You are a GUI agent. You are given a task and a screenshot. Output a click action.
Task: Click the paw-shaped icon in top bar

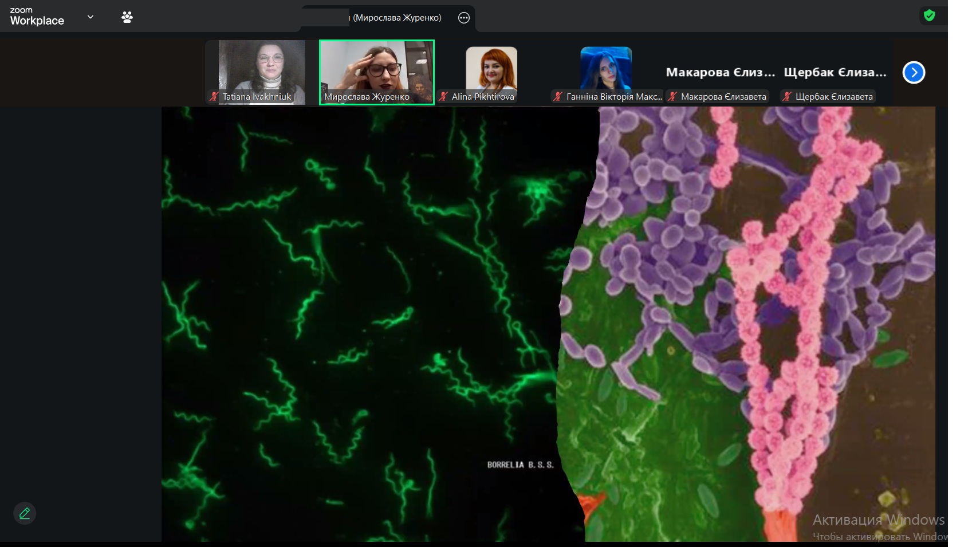point(127,17)
